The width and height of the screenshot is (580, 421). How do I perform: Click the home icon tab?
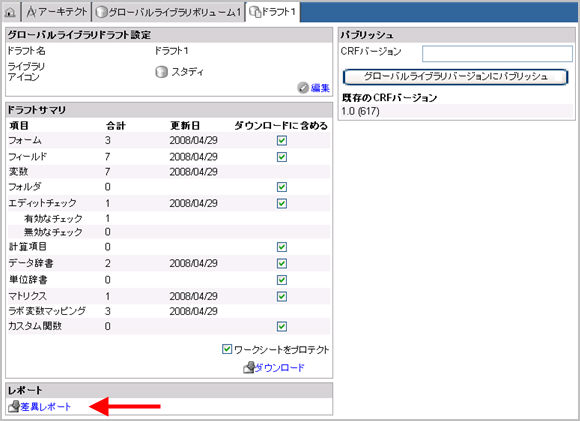tap(10, 12)
